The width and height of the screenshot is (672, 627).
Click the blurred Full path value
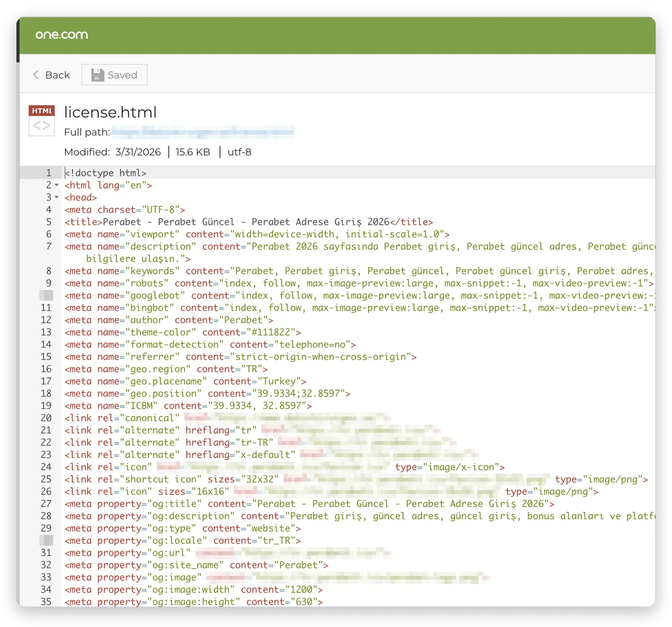click(x=203, y=132)
